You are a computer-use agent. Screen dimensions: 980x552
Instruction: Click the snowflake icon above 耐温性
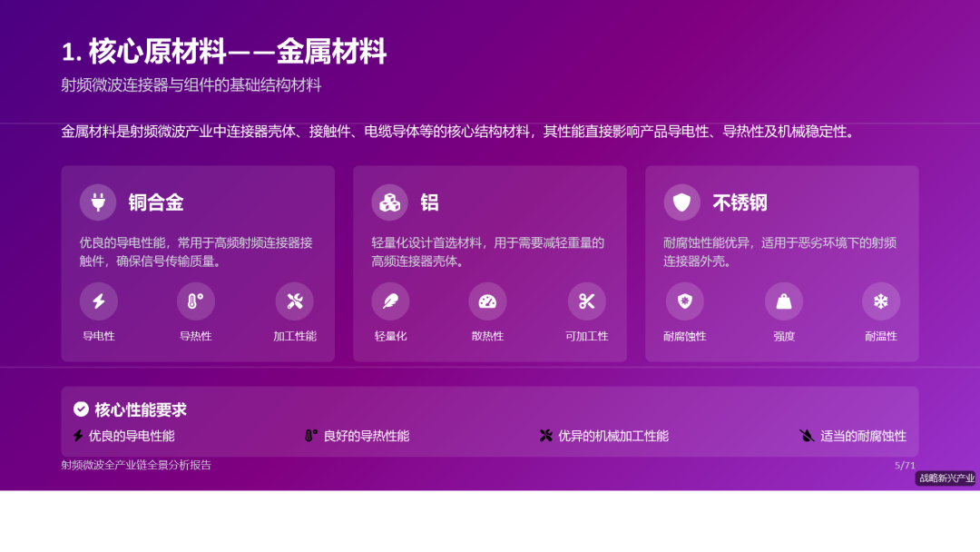pyautogui.click(x=880, y=301)
